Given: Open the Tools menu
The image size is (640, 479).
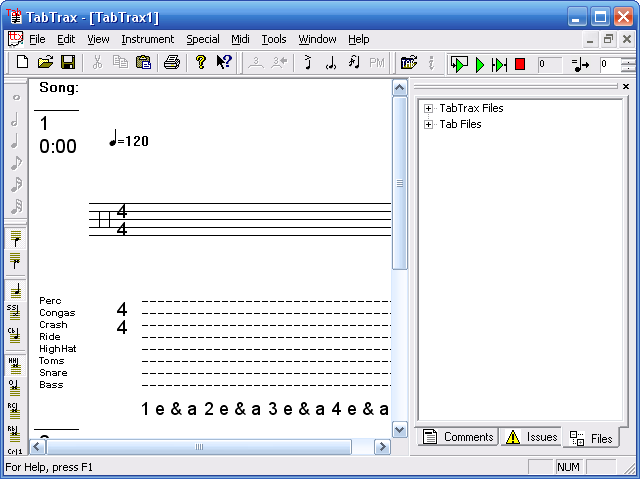Looking at the screenshot, I should [273, 39].
